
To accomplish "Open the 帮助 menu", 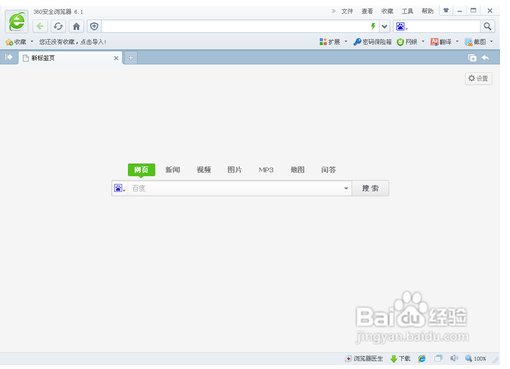I will 427,11.
